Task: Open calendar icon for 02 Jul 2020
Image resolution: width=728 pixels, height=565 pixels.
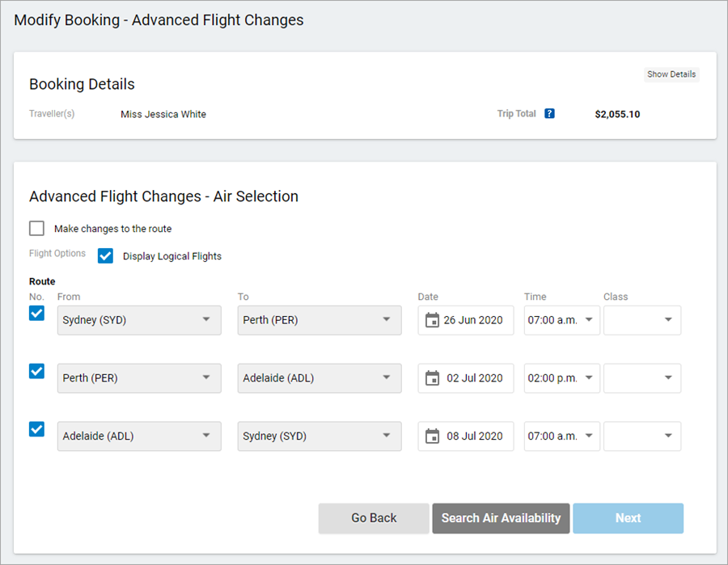Action: point(432,378)
